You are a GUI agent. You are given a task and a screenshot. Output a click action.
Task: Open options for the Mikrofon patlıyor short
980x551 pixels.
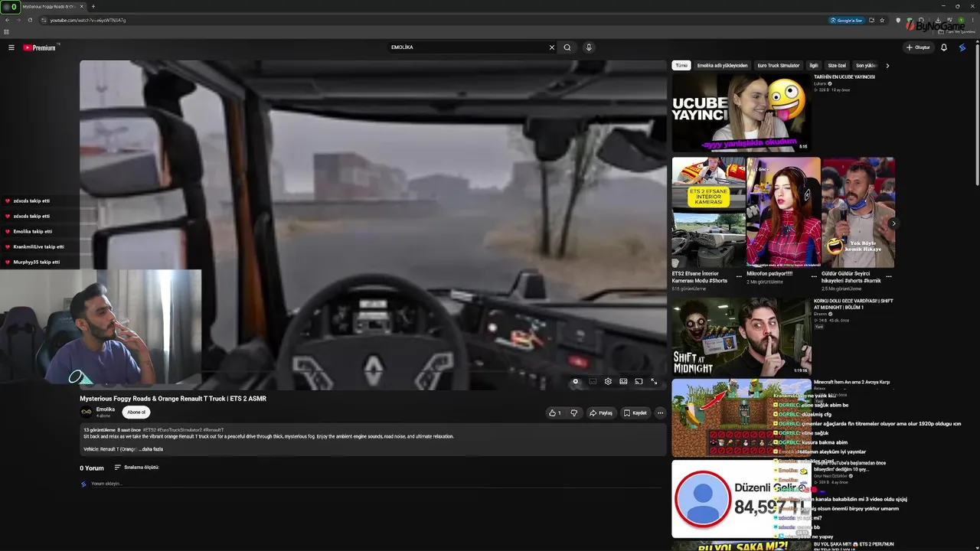[x=813, y=276]
